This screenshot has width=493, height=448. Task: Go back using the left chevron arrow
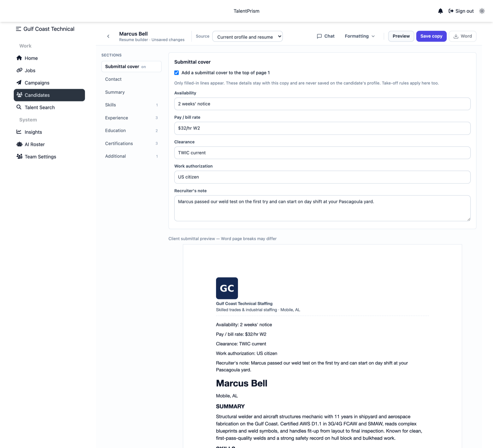(108, 36)
